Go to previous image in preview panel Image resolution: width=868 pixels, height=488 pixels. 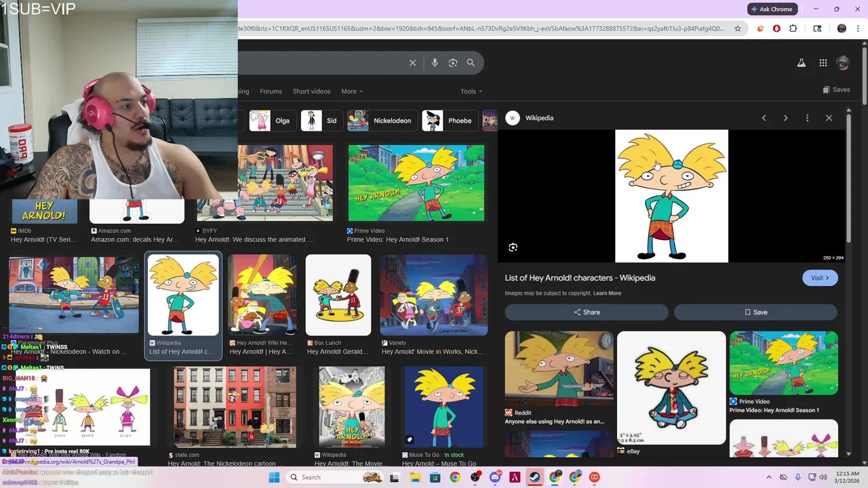pyautogui.click(x=764, y=118)
